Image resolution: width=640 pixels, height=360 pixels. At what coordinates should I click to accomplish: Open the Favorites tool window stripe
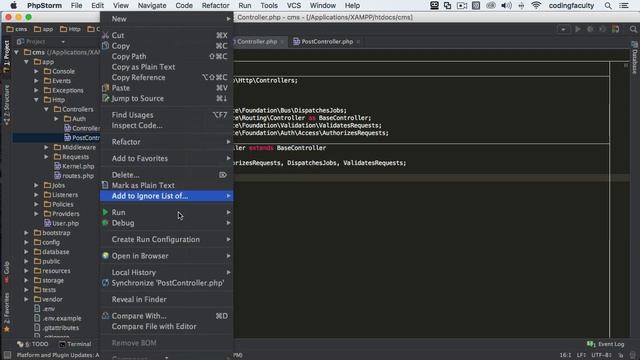[6, 312]
